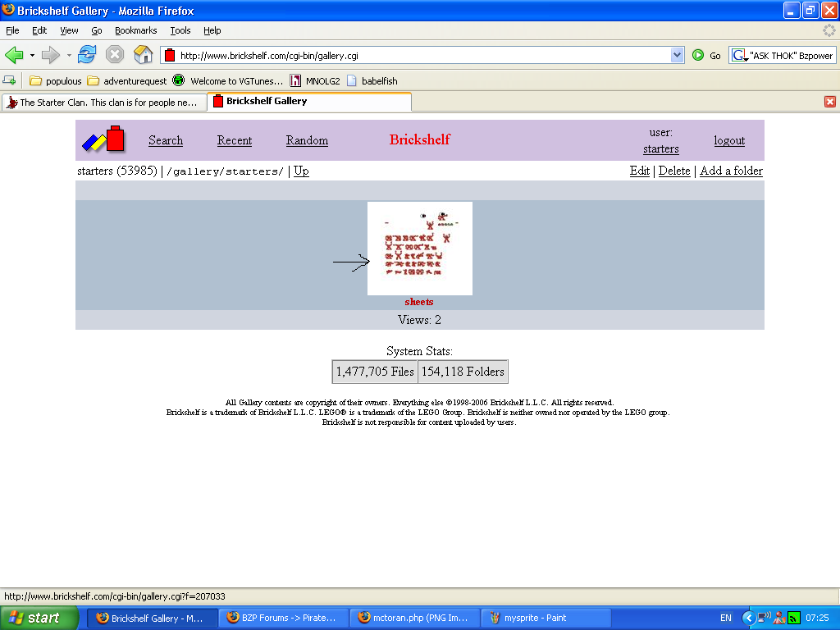This screenshot has width=840, height=630.
Task: Click the brickshelf URL address field
Action: [423, 55]
